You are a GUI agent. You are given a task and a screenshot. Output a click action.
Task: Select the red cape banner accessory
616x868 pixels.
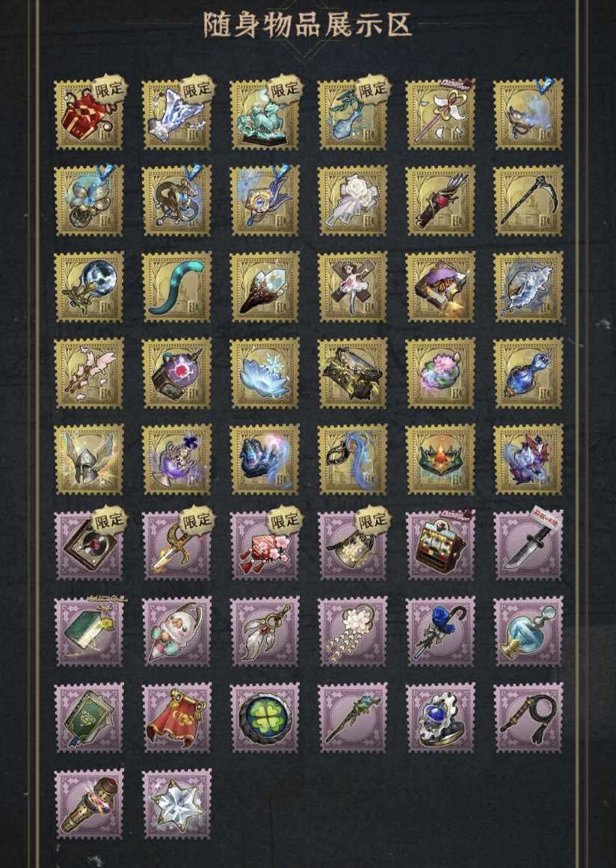(176, 718)
